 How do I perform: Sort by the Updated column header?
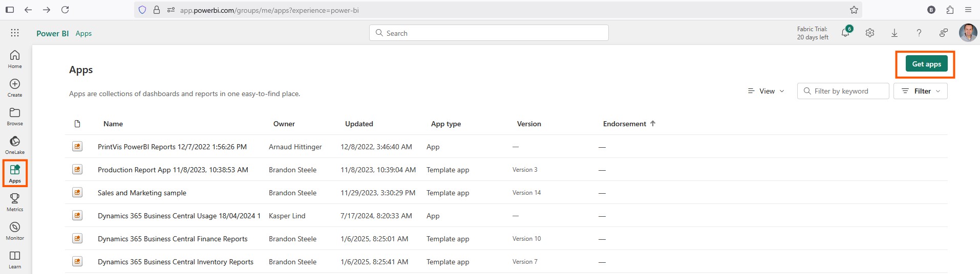pos(359,124)
